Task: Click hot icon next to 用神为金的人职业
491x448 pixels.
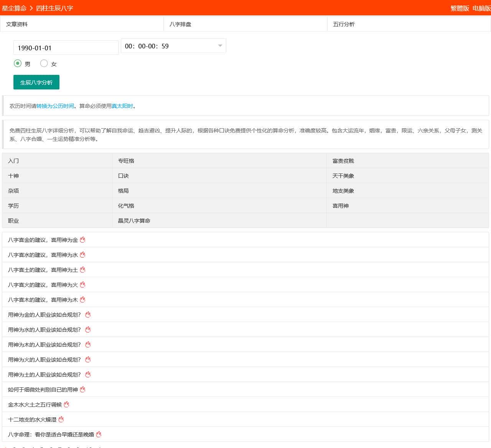Action: (88, 315)
